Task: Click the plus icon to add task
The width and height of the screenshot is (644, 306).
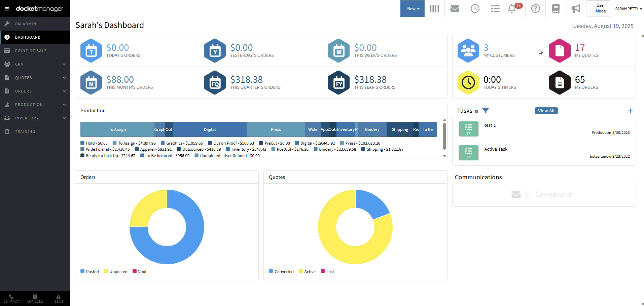Action: [630, 111]
